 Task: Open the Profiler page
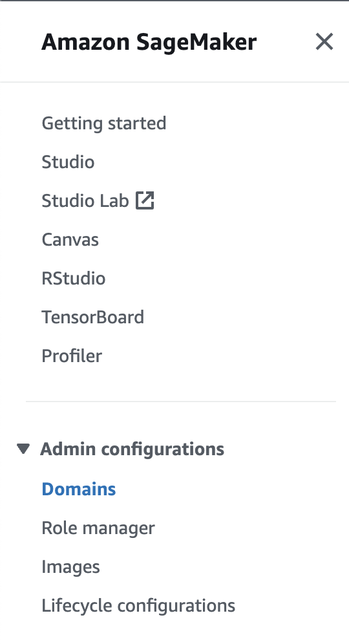tap(72, 356)
